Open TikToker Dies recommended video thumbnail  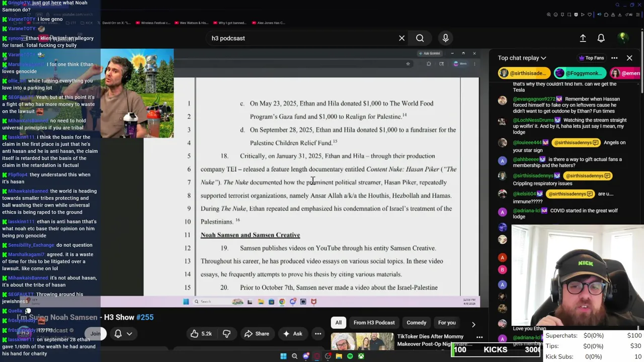[362, 341]
